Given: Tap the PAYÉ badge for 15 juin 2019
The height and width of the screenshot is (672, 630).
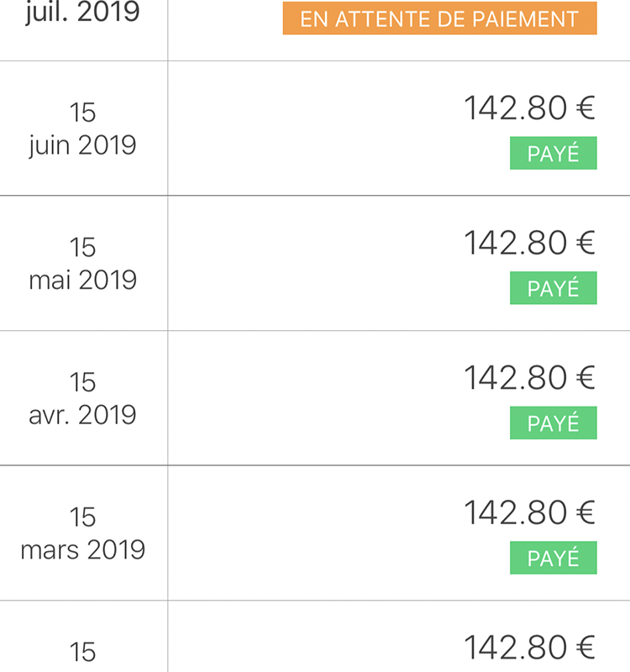Looking at the screenshot, I should [554, 153].
